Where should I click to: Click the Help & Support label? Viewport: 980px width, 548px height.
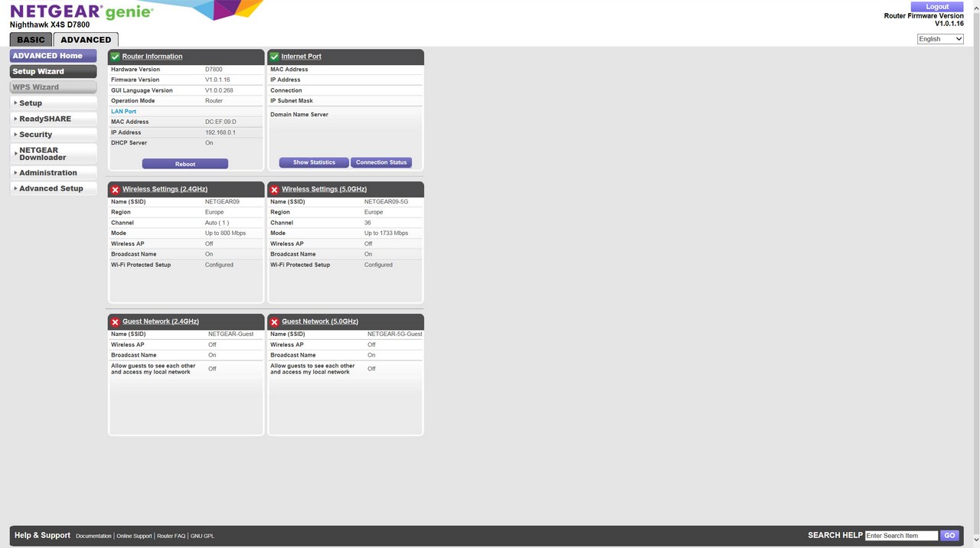click(x=42, y=536)
